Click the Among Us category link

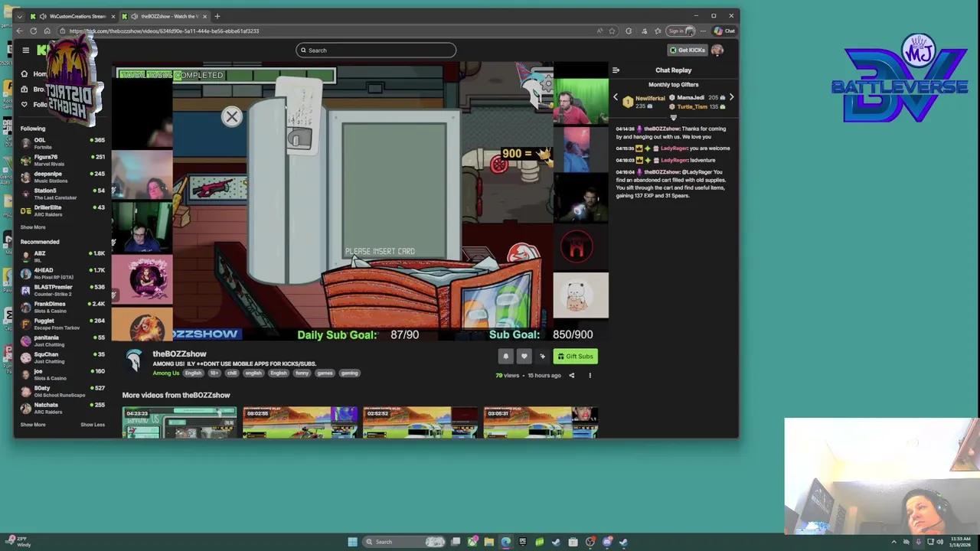click(x=166, y=373)
